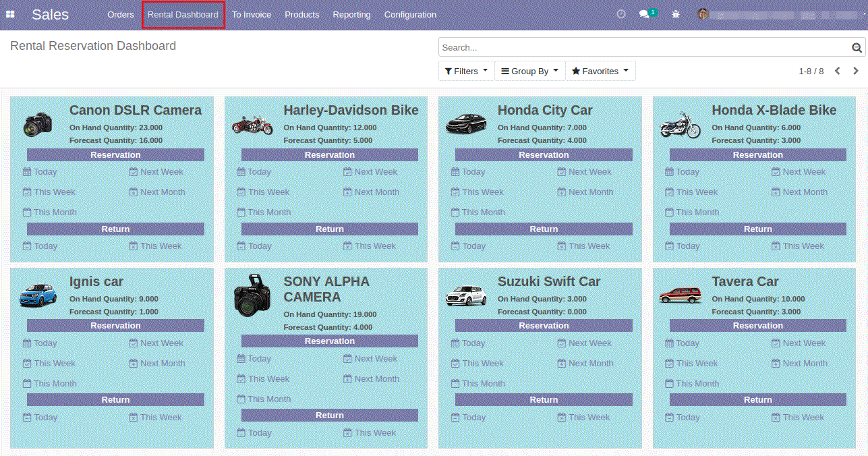The image size is (868, 456).
Task: Open the Configuration menu
Action: tap(410, 14)
